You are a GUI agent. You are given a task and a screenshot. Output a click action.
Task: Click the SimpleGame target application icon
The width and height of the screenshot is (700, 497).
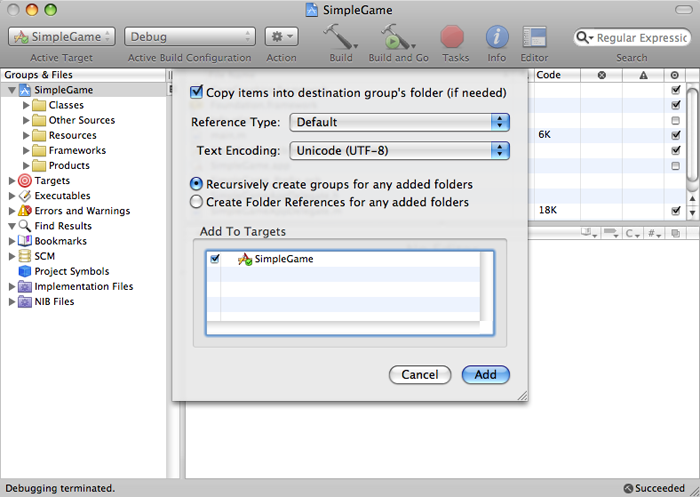245,259
